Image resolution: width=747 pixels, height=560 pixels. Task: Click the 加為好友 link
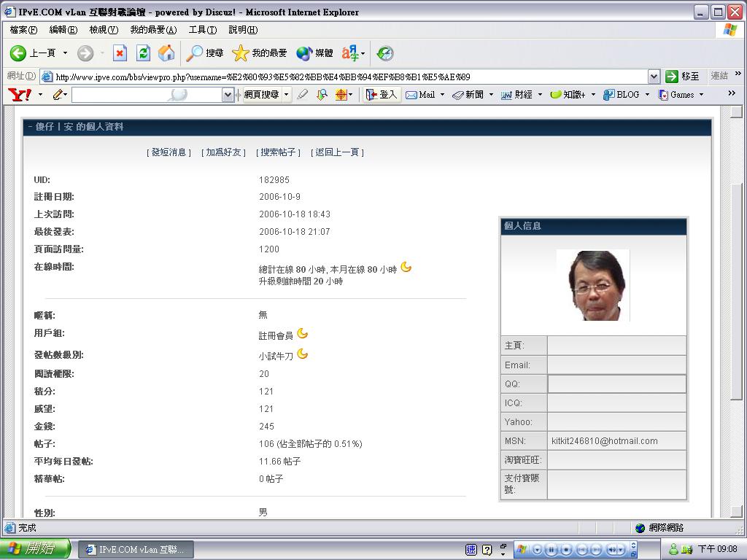(223, 152)
